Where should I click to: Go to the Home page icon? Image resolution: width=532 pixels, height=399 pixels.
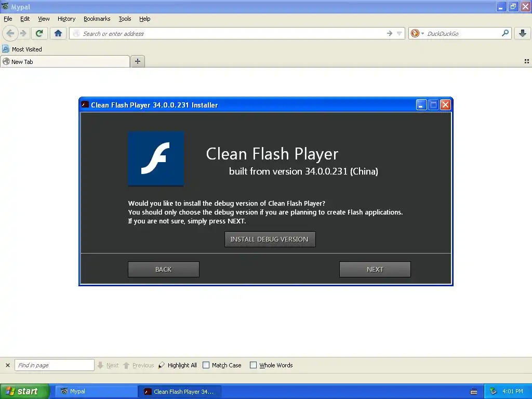pos(58,33)
